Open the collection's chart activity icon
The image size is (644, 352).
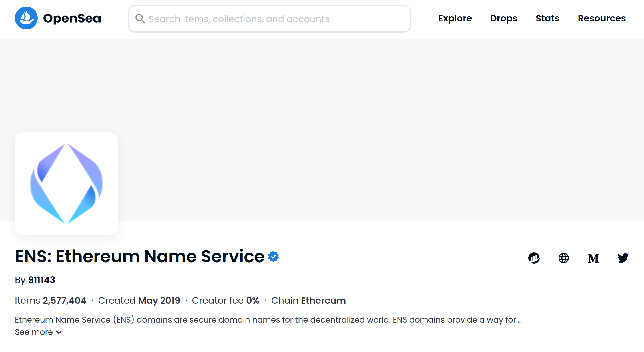[534, 258]
